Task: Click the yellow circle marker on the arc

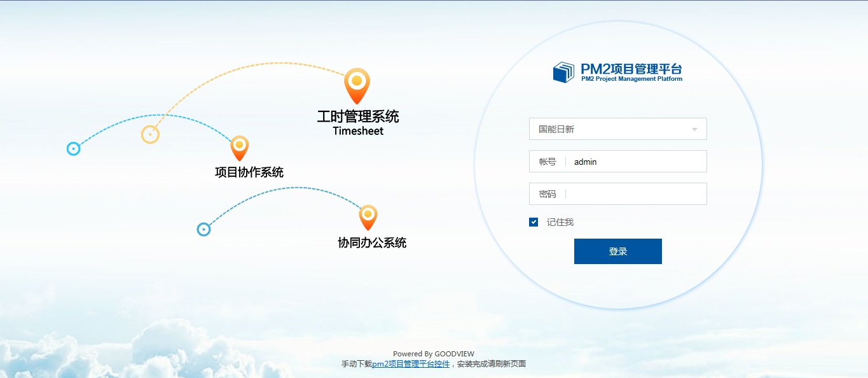Action: pos(150,134)
